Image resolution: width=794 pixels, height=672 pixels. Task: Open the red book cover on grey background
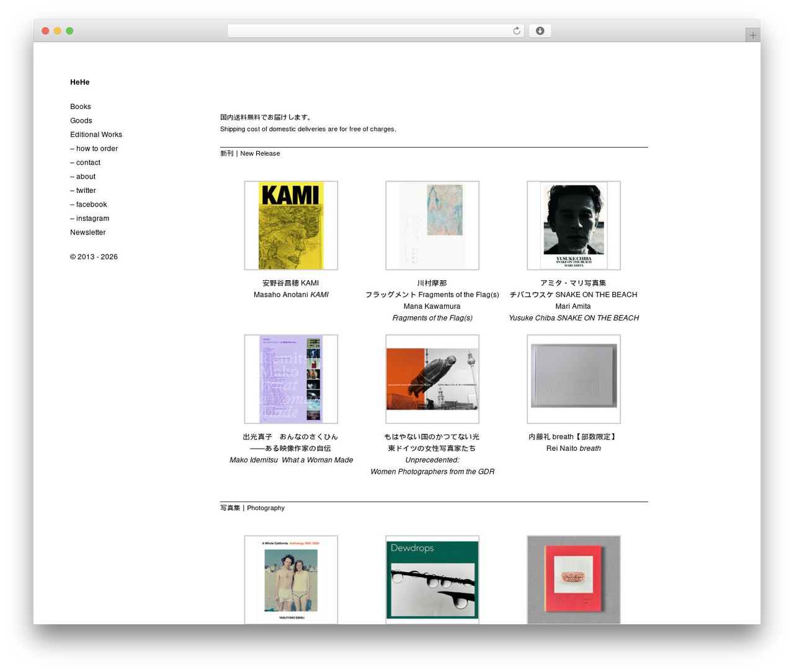click(x=574, y=580)
